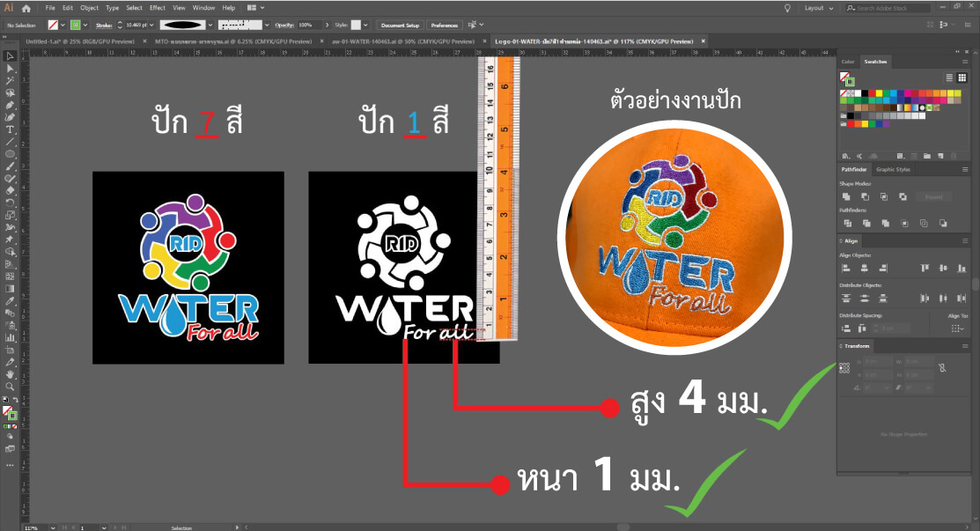Open the Swatch Libraries menu icon
Image resolution: width=980 pixels, height=531 pixels.
[x=845, y=156]
